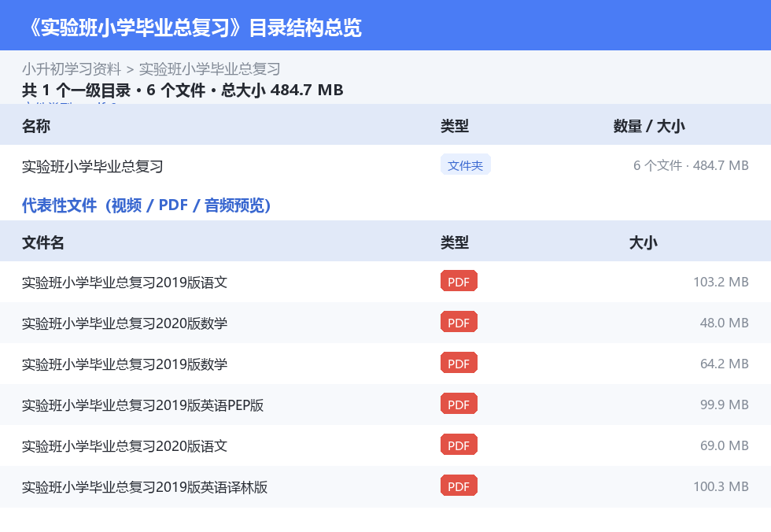The height and width of the screenshot is (532, 771).
Task: Select the 103.2 MB size value
Action: pyautogui.click(x=721, y=283)
